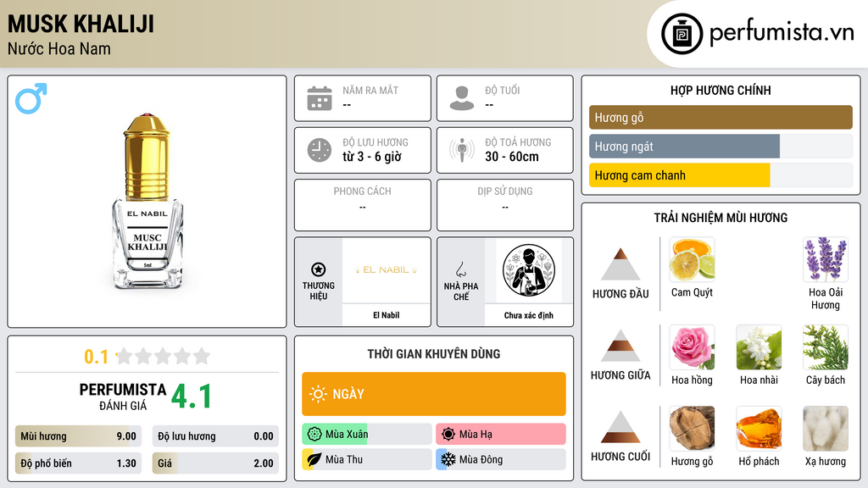Screen dimensions: 868x488
Task: Click the nose icon for Nhà pha chế
Action: (x=460, y=269)
